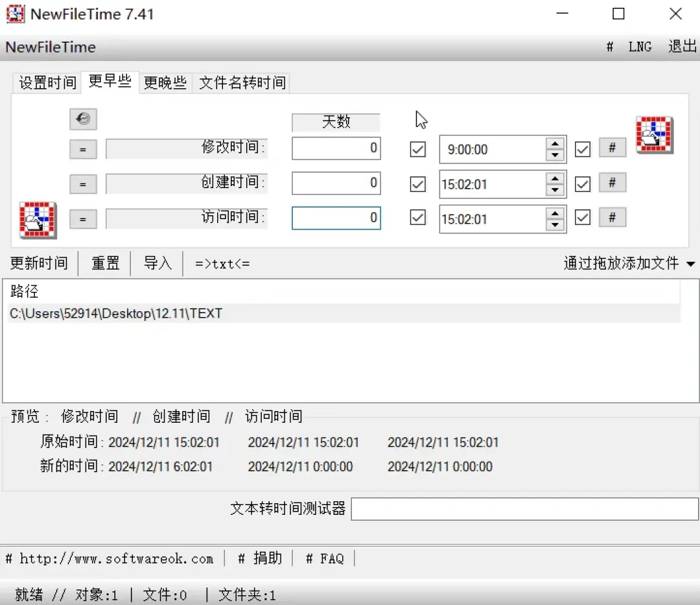Image resolution: width=700 pixels, height=605 pixels.
Task: Toggle the checkbox left of 创建时间 15:02:01 field
Action: coord(418,184)
